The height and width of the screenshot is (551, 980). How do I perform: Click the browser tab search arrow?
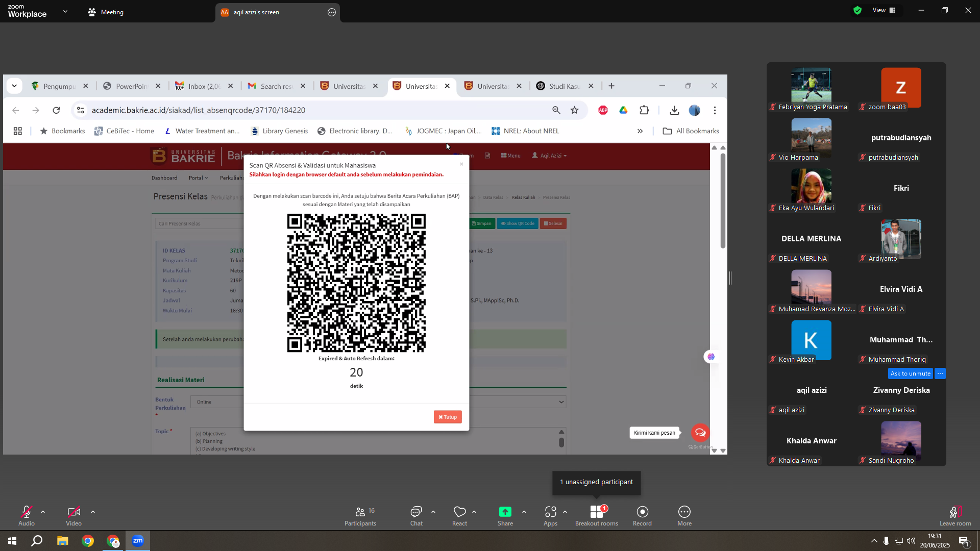pos(14,86)
